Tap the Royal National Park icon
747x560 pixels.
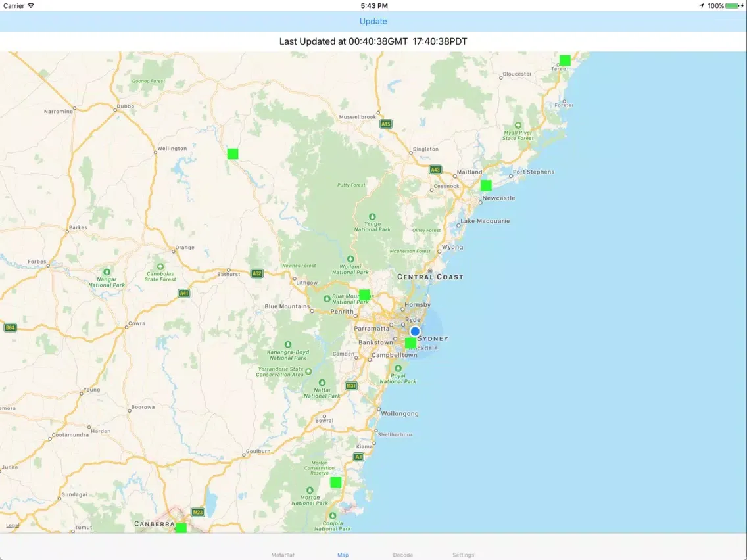pos(398,368)
